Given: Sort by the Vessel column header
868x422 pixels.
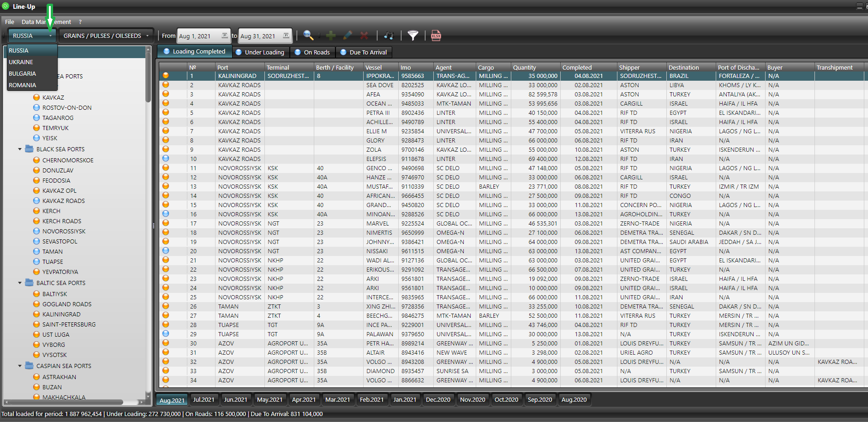Looking at the screenshot, I should click(x=380, y=67).
